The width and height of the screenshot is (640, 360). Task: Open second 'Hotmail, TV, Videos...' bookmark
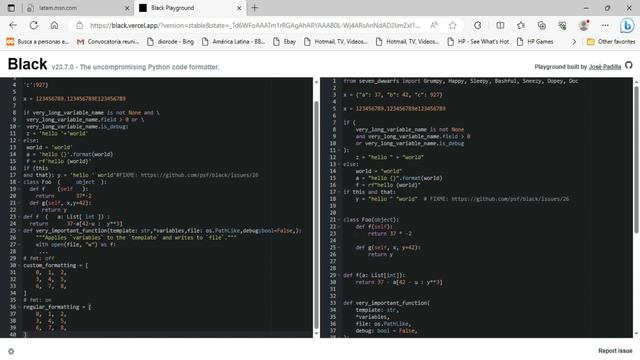click(407, 42)
